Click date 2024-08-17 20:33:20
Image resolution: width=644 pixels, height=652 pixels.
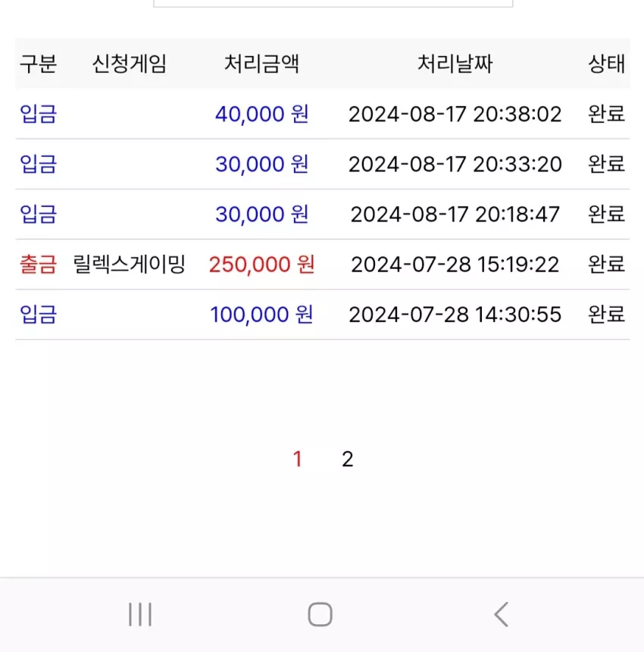tap(455, 165)
